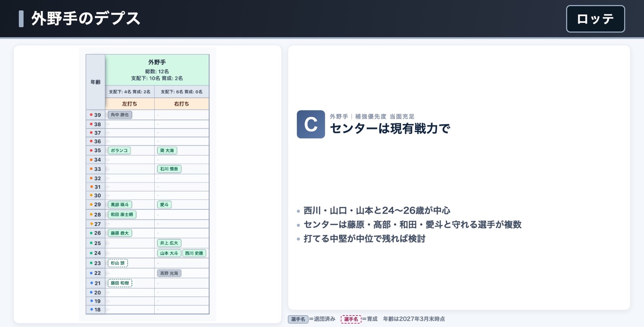Click the 角中 勝也 player chip
The height and width of the screenshot is (327, 644).
point(120,115)
